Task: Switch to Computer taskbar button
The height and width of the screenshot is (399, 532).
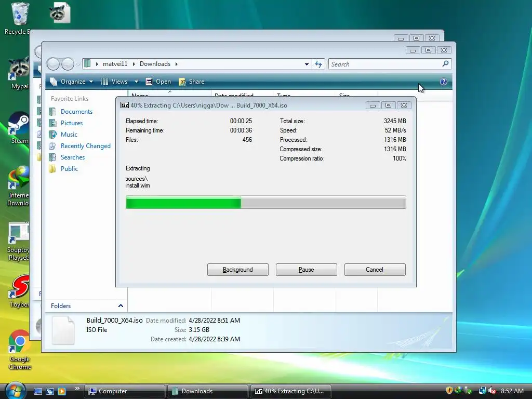Action: (x=124, y=391)
